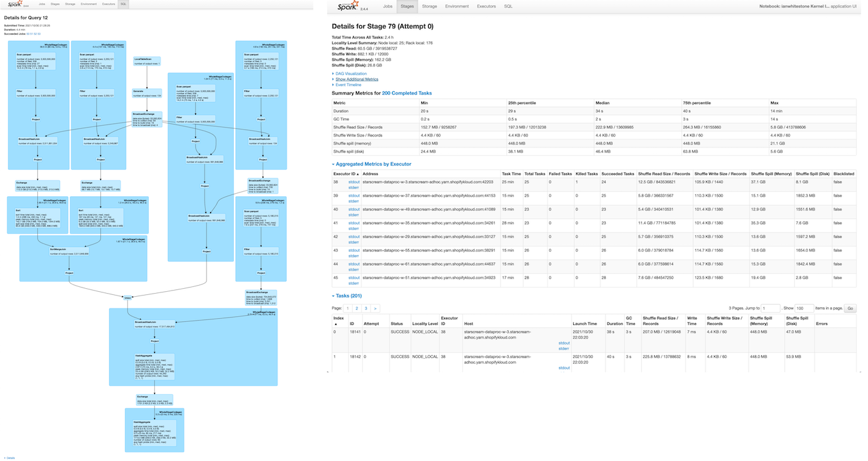Click the Spark logo in the SQL window
This screenshot has height=461, width=868.
point(15,4)
